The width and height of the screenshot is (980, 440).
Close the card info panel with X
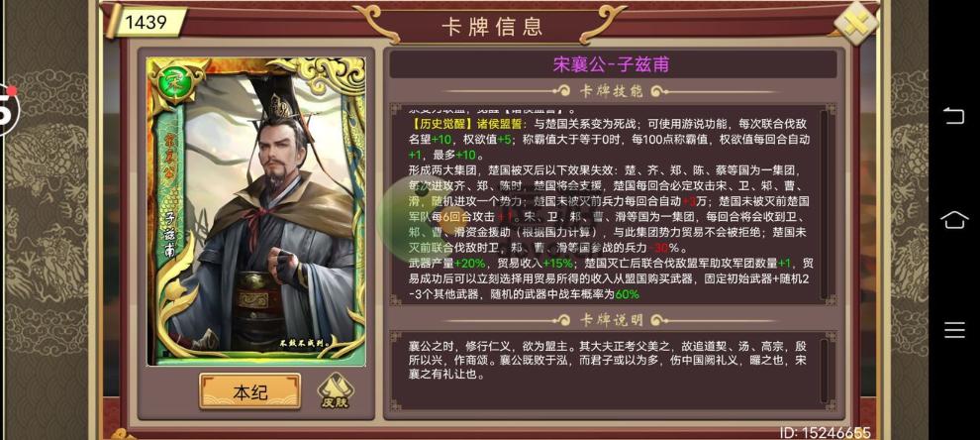(x=856, y=22)
